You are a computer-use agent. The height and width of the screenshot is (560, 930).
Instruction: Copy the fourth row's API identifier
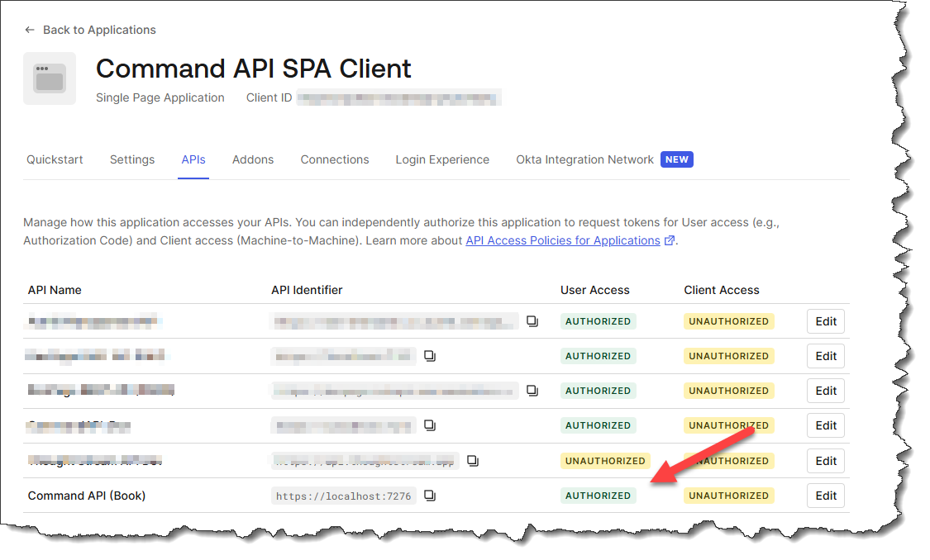430,425
